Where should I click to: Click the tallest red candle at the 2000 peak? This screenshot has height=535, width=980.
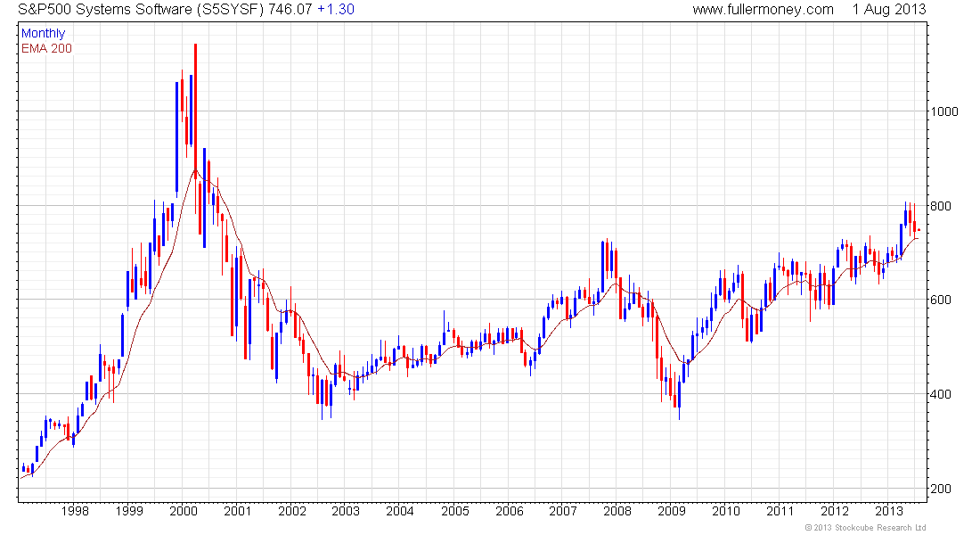pos(196,111)
